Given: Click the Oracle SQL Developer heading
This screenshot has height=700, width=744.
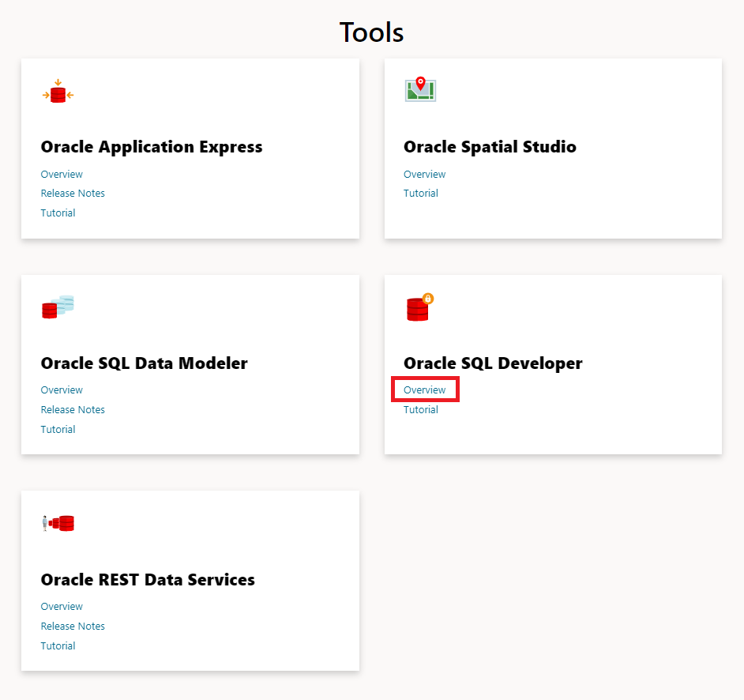Looking at the screenshot, I should pos(493,363).
